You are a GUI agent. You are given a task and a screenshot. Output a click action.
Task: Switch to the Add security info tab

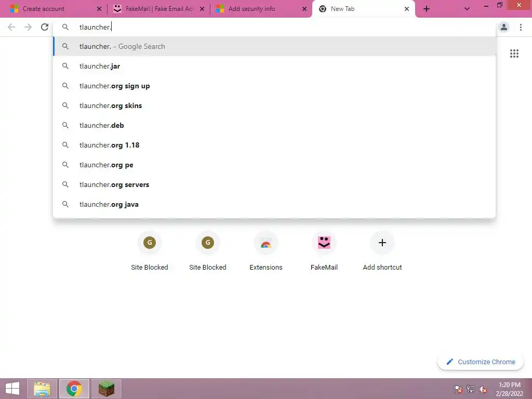tap(261, 9)
